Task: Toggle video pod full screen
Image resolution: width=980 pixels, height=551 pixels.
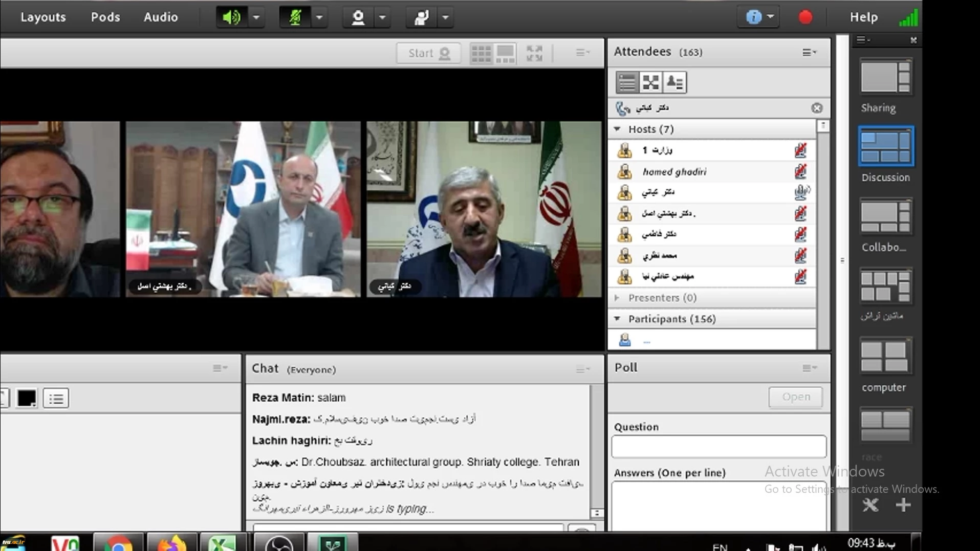Action: tap(534, 53)
